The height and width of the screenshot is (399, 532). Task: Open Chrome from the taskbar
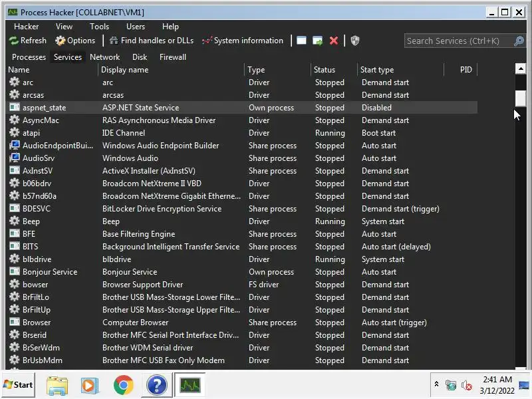pos(124,386)
